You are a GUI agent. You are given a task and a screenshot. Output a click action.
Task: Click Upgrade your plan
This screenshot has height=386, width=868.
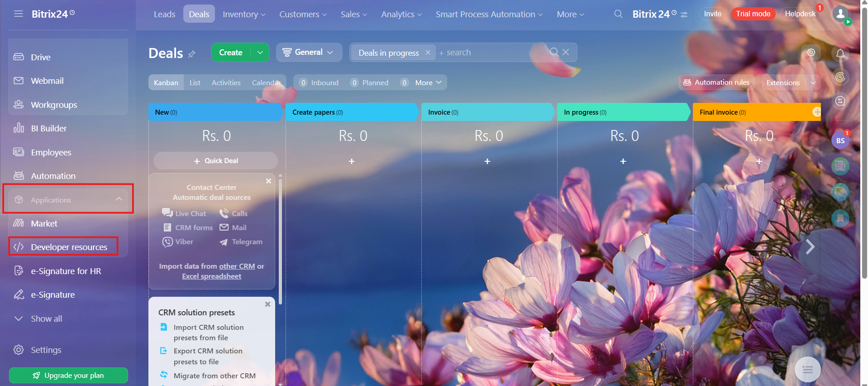coord(68,375)
